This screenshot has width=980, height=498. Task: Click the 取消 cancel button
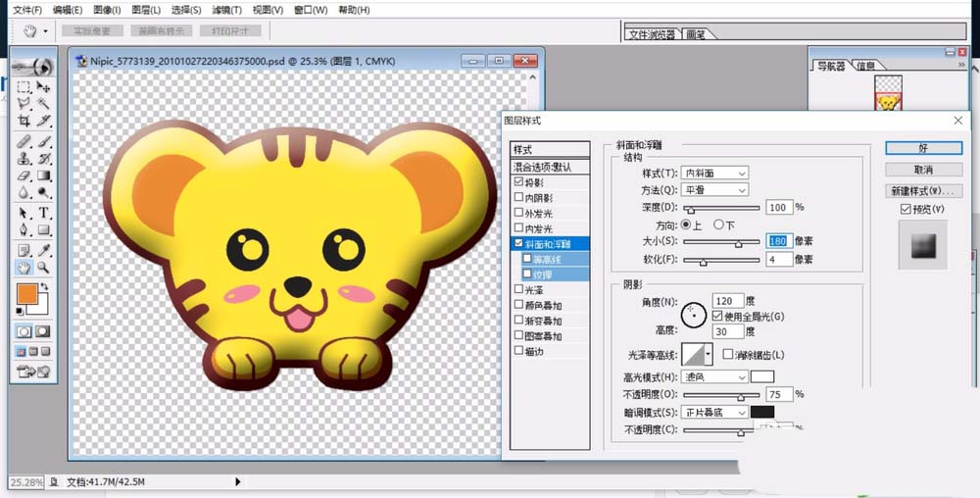pyautogui.click(x=924, y=170)
